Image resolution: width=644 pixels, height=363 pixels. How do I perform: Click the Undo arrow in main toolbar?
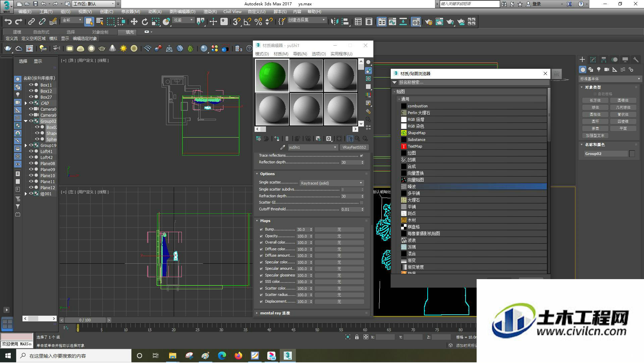click(x=8, y=22)
